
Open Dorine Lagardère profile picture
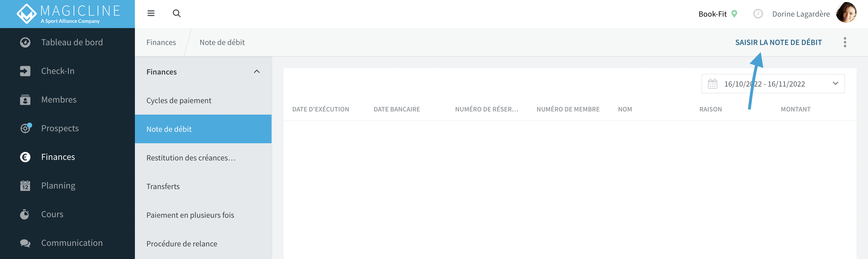846,13
